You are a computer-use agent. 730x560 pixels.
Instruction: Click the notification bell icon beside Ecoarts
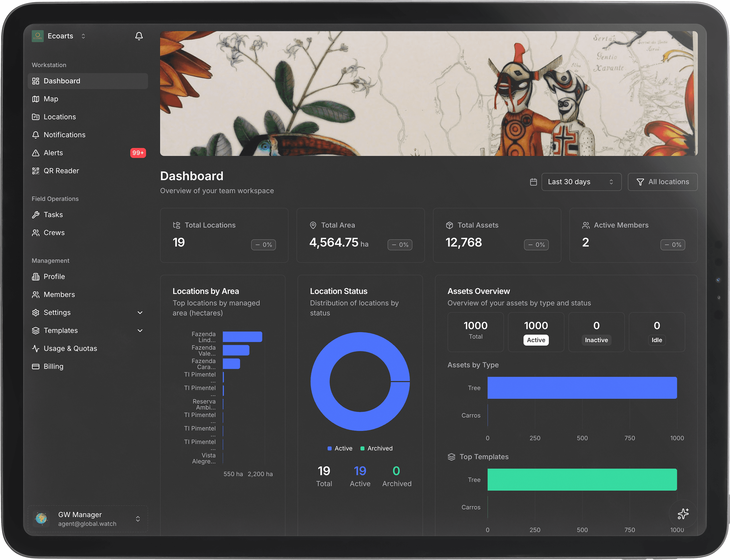[x=139, y=36]
